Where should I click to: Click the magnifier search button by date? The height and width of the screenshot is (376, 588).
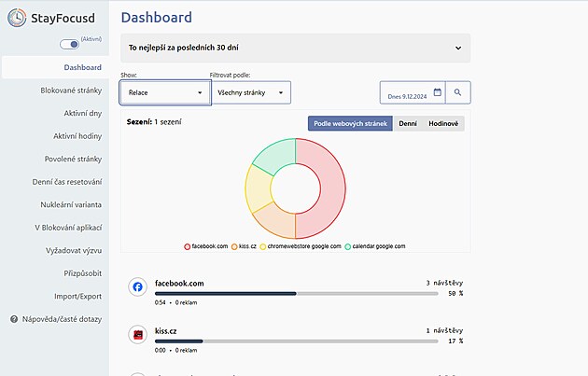coord(458,92)
